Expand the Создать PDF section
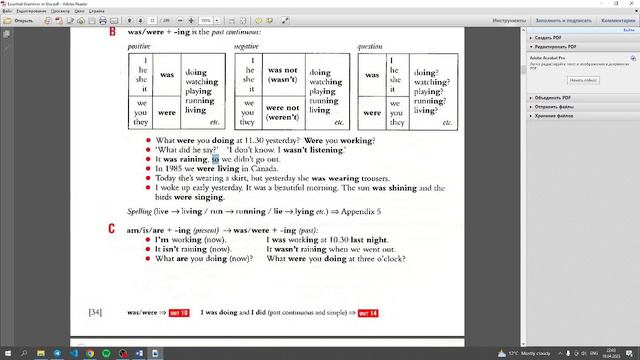Viewport: 640px width, 360px height. tap(547, 38)
